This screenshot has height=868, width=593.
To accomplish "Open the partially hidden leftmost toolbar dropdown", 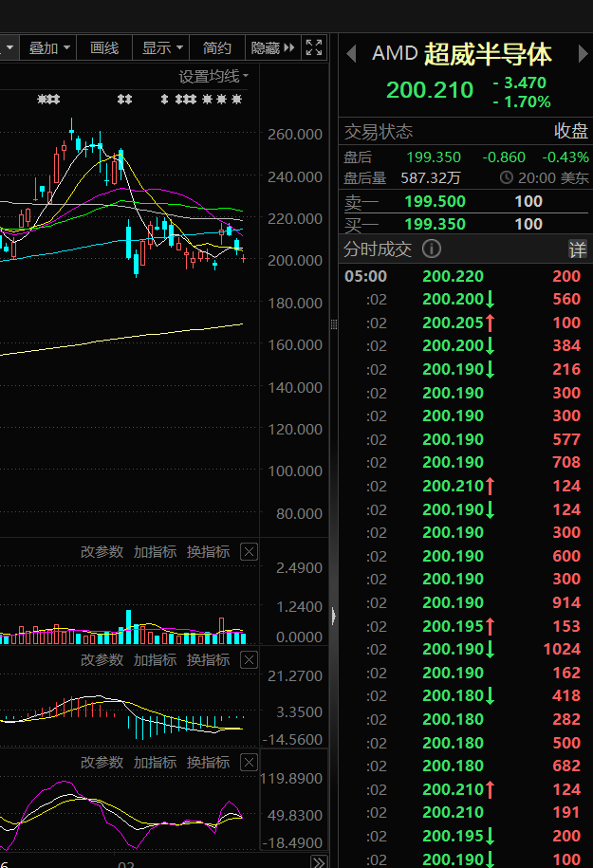I will (x=9, y=48).
